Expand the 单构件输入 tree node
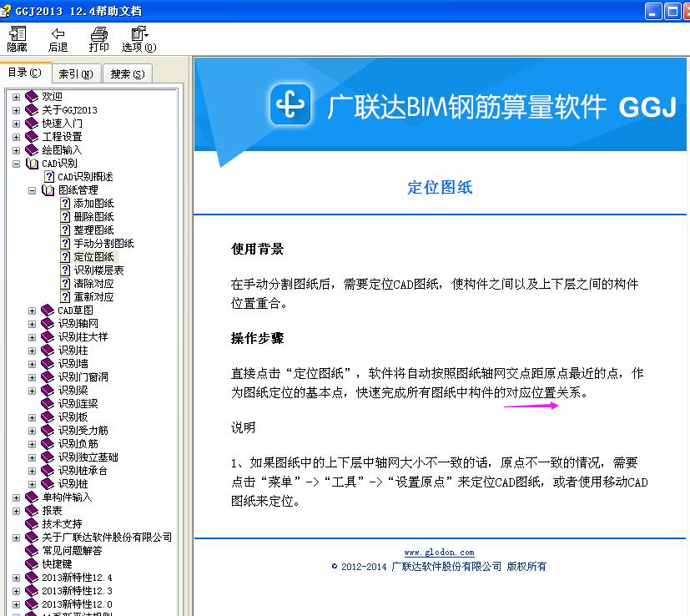 click(x=17, y=497)
